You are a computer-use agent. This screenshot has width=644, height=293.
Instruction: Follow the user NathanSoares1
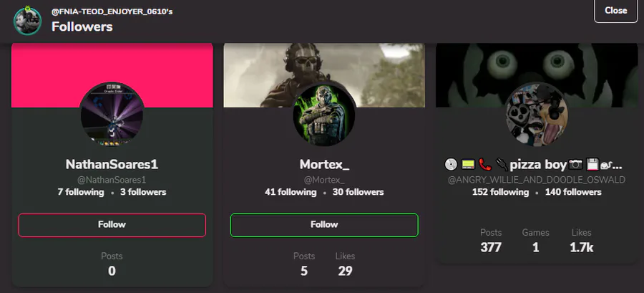click(112, 225)
